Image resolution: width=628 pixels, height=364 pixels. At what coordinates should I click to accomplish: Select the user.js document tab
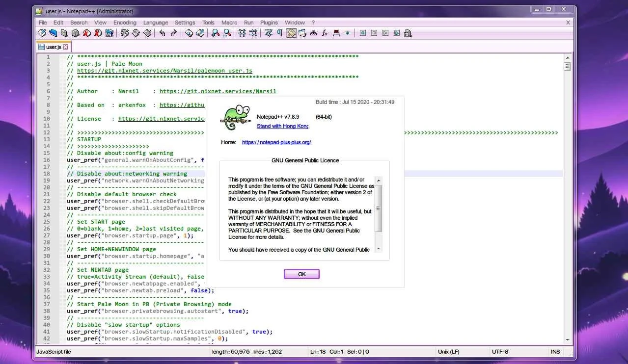click(x=54, y=47)
